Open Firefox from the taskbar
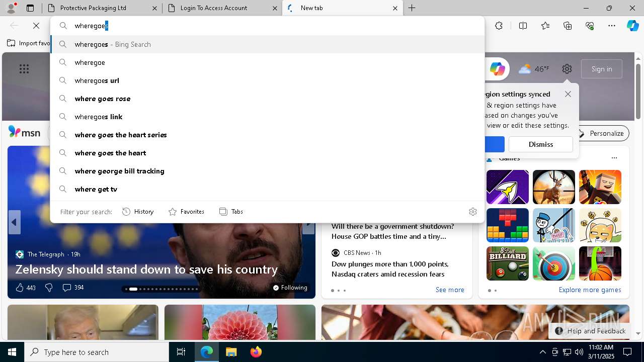The height and width of the screenshot is (362, 644). click(256, 352)
